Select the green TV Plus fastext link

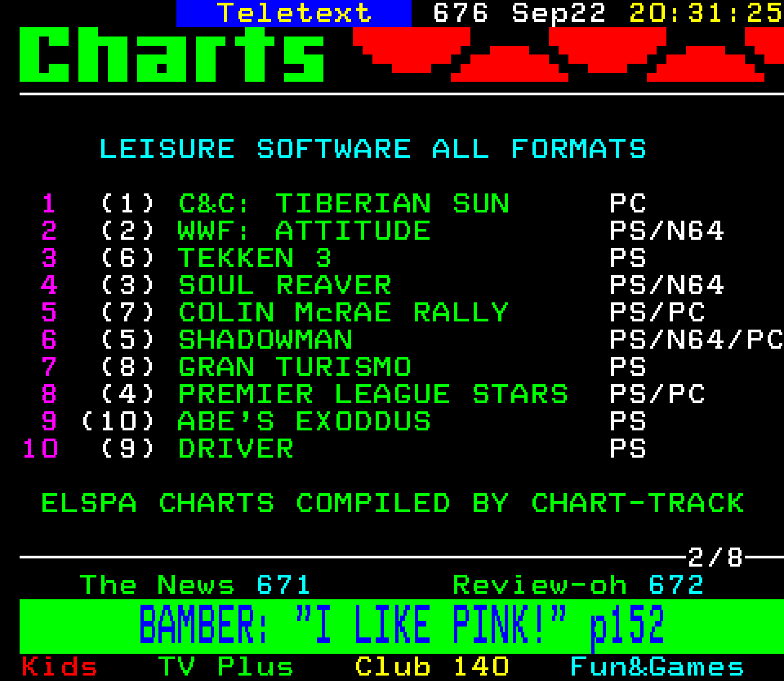coord(225,666)
